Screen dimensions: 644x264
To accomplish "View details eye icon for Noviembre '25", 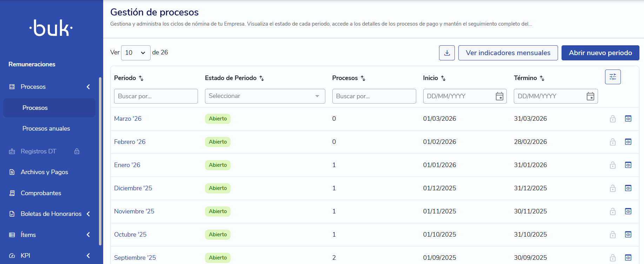I will click(628, 211).
